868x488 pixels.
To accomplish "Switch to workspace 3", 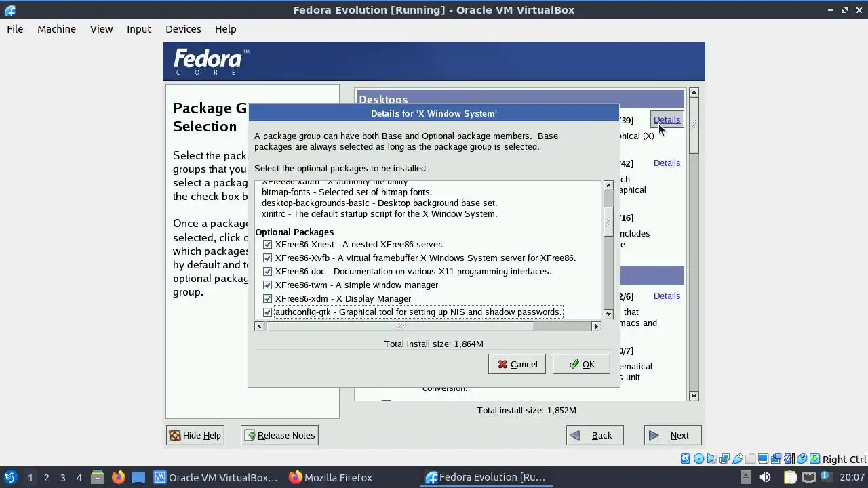I will (62, 477).
